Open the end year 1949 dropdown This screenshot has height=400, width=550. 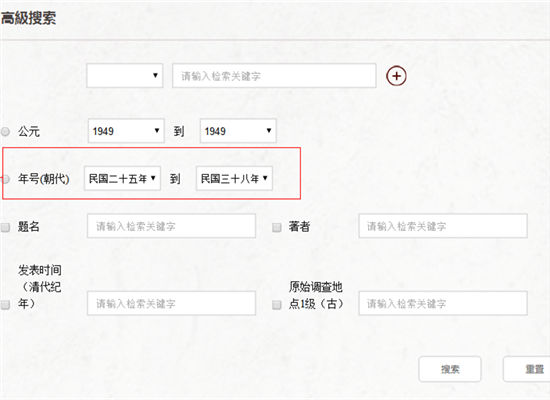pos(238,131)
